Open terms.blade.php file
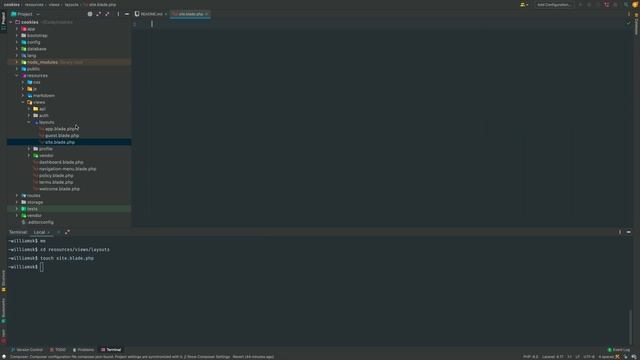Image resolution: width=640 pixels, height=360 pixels. [56, 182]
